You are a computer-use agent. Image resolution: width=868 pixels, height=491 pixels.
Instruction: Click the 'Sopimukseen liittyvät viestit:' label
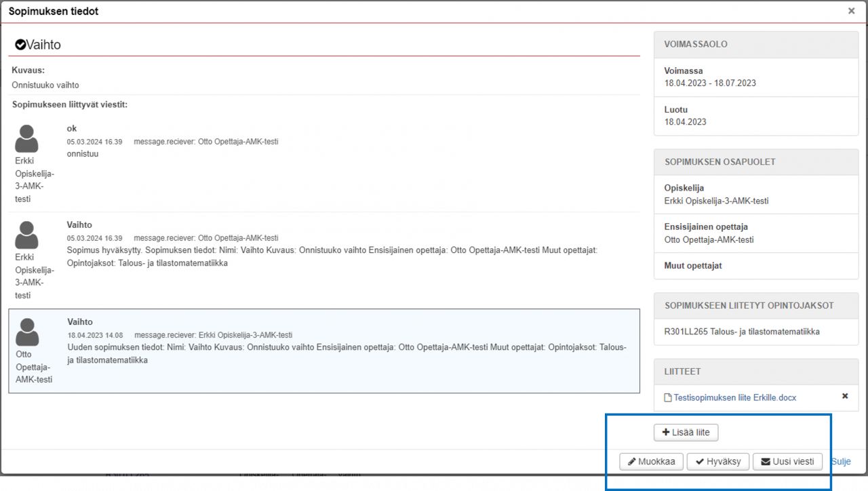70,104
